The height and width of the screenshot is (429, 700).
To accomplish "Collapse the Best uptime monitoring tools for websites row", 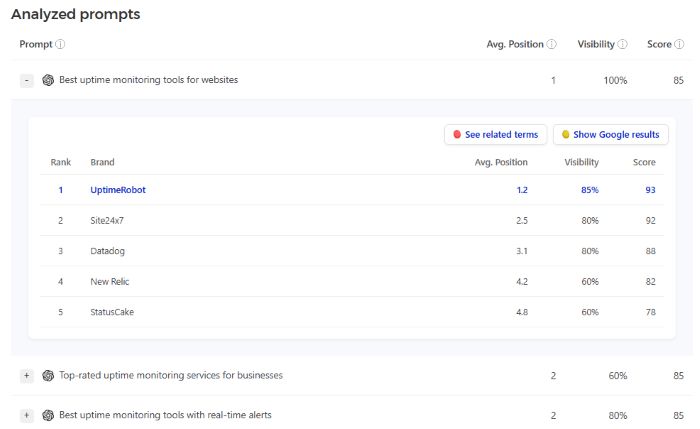I will [27, 80].
